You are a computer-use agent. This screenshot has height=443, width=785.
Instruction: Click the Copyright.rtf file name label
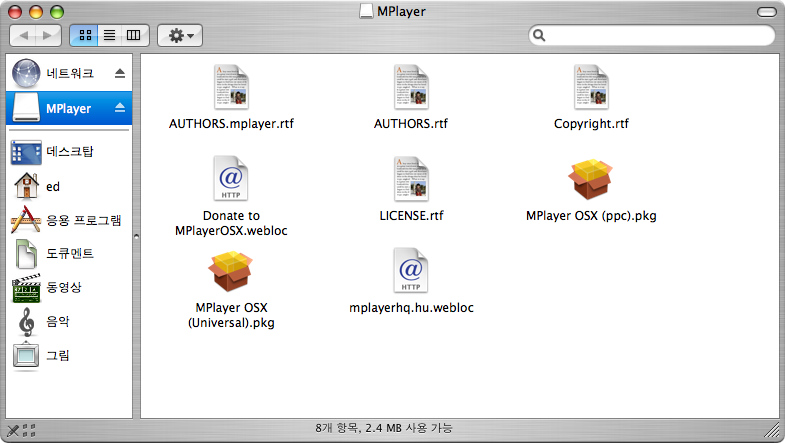click(x=591, y=124)
